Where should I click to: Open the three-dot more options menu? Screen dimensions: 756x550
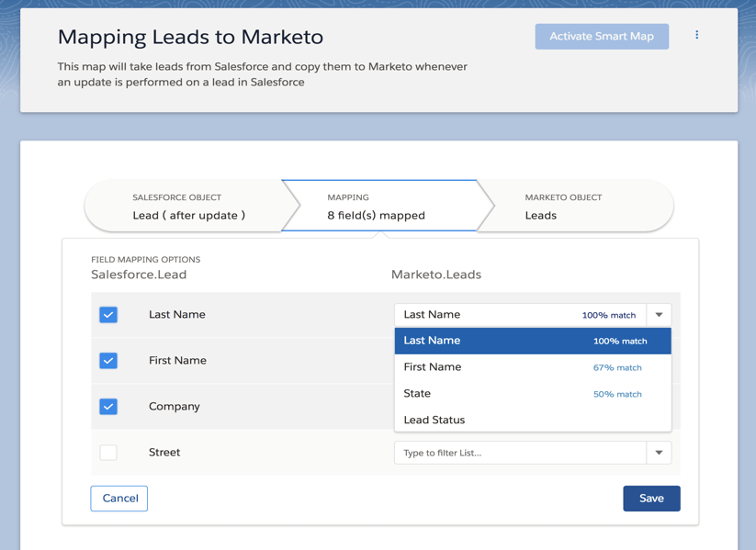[696, 35]
